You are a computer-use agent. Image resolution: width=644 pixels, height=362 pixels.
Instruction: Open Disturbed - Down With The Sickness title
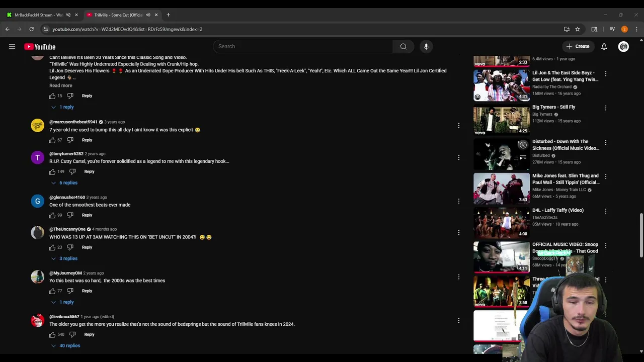click(x=566, y=145)
